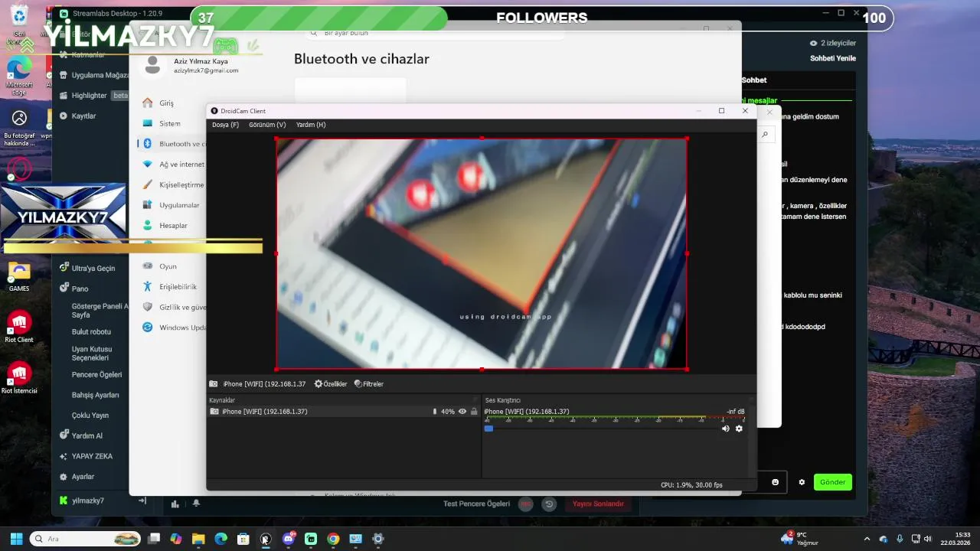
Task: Click the replay buffer icon
Action: [549, 504]
